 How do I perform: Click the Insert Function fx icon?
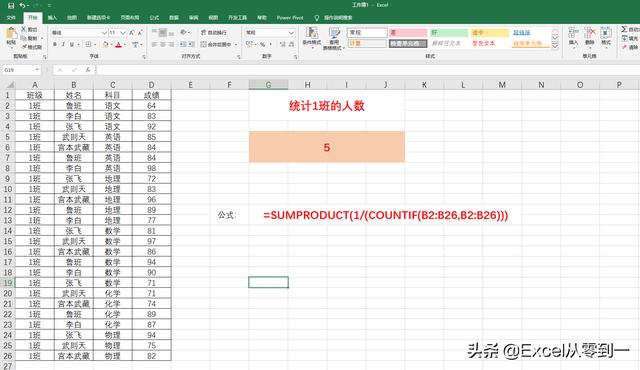(87, 70)
